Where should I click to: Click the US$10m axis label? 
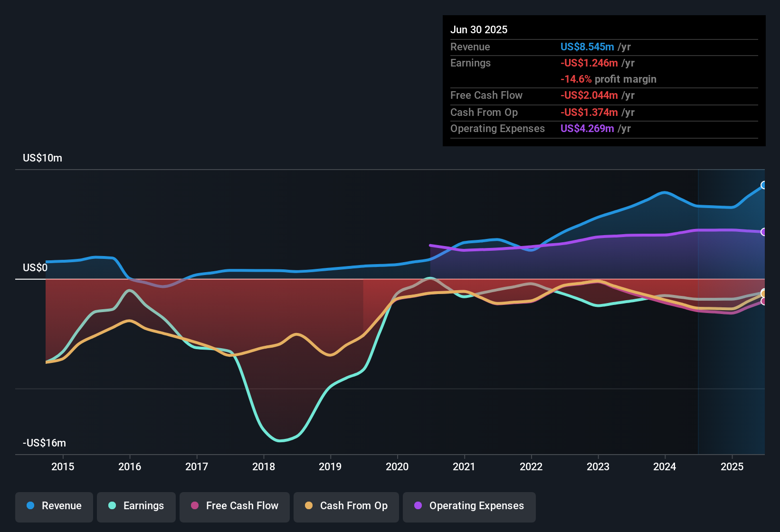click(42, 158)
